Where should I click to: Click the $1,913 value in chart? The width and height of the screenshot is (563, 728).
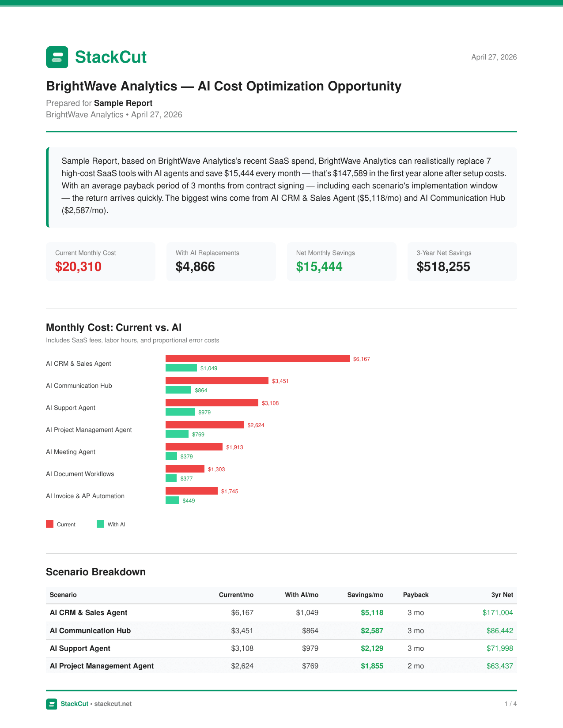point(234,447)
